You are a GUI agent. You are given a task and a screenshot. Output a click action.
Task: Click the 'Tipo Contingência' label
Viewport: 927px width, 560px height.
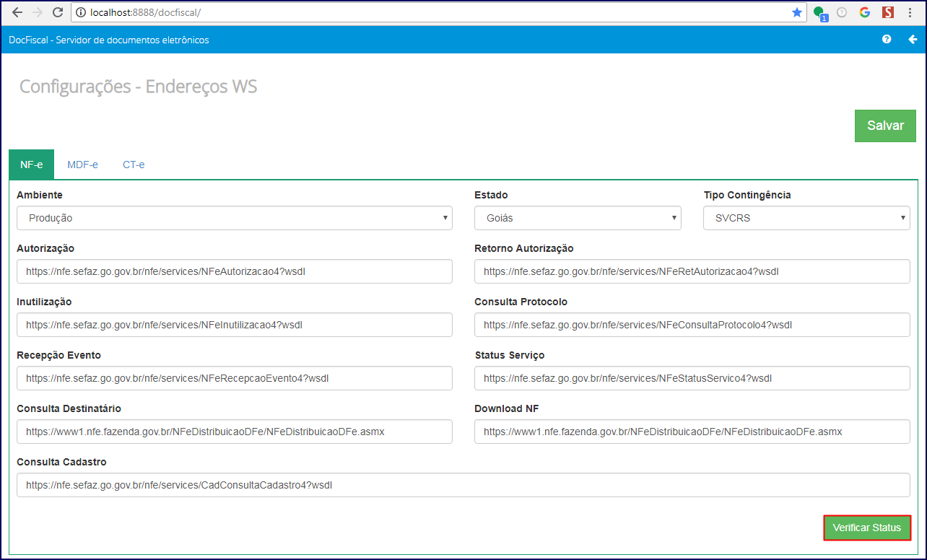pyautogui.click(x=747, y=195)
